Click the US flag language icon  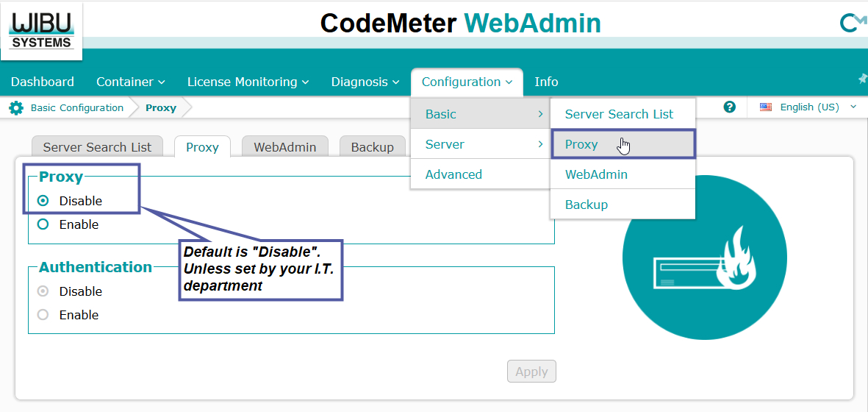point(766,107)
